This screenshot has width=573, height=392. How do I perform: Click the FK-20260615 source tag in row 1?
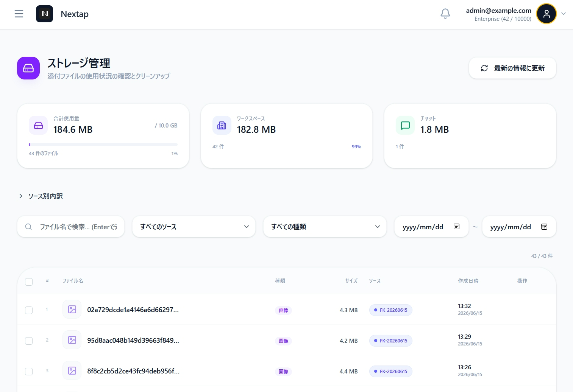(391, 310)
